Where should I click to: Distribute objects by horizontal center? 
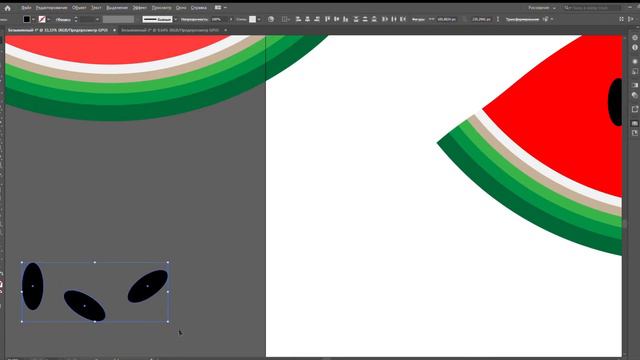pyautogui.click(x=393, y=19)
